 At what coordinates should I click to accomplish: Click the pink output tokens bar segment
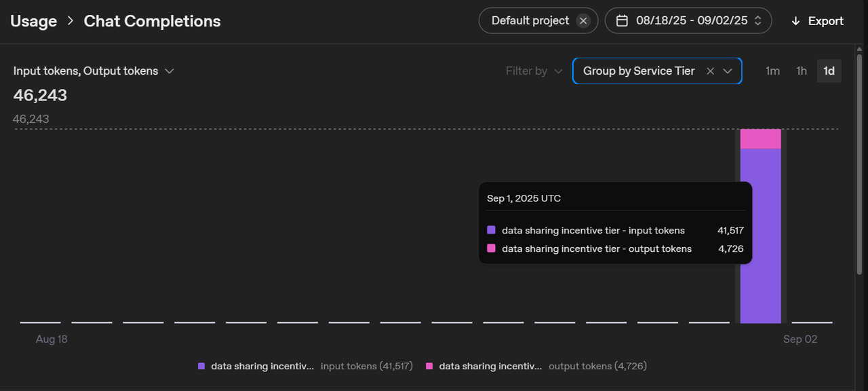tap(760, 138)
